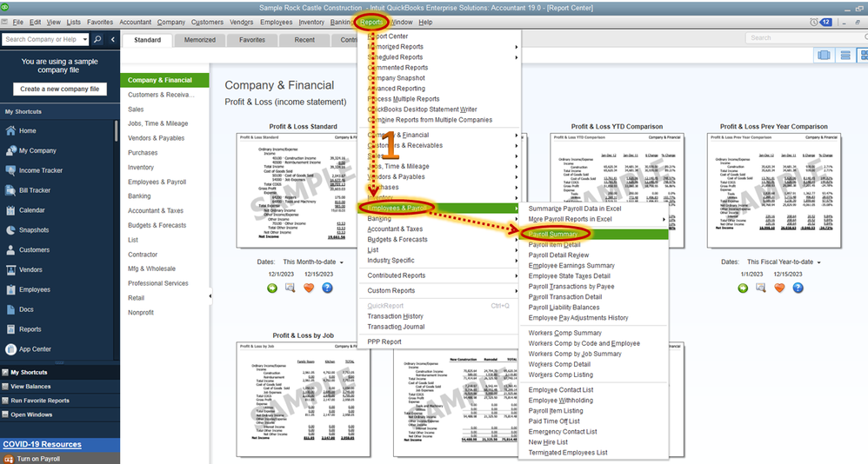
Task: Favorite Profit & Loss Prev Year Comparison report
Action: 779,288
